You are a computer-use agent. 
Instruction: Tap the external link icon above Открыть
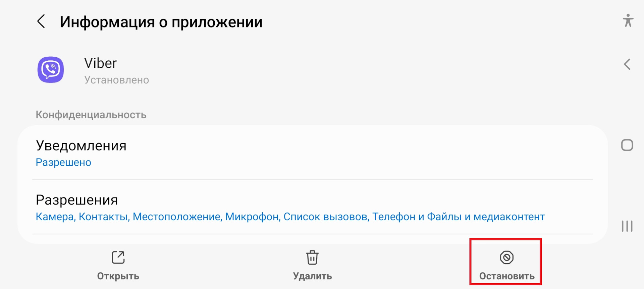tap(118, 257)
